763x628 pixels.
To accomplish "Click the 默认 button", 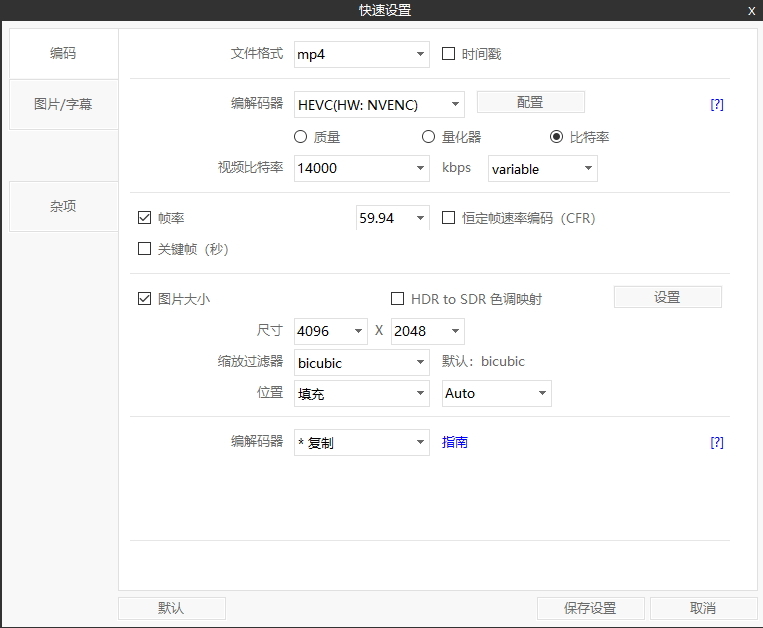I will click(x=172, y=608).
